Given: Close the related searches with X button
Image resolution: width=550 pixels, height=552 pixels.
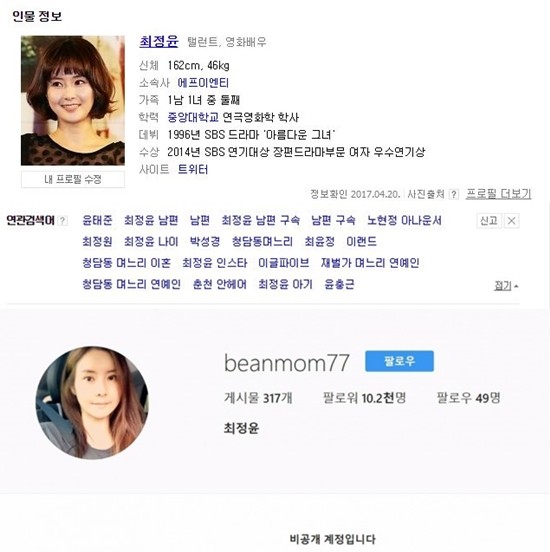Looking at the screenshot, I should click(x=512, y=221).
